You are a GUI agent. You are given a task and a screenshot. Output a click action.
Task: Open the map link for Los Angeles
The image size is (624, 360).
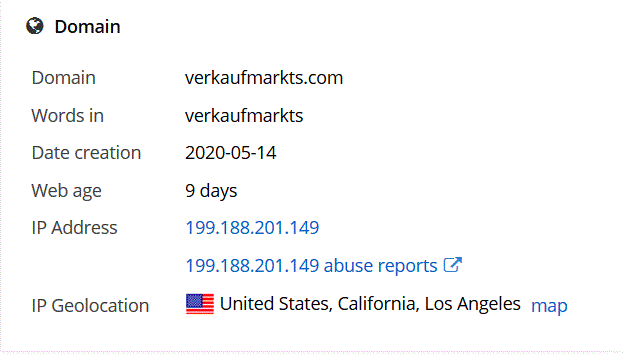point(549,306)
